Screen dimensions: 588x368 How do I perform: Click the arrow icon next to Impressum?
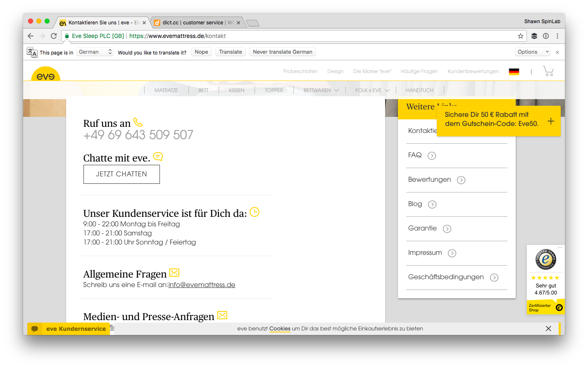pyautogui.click(x=452, y=253)
